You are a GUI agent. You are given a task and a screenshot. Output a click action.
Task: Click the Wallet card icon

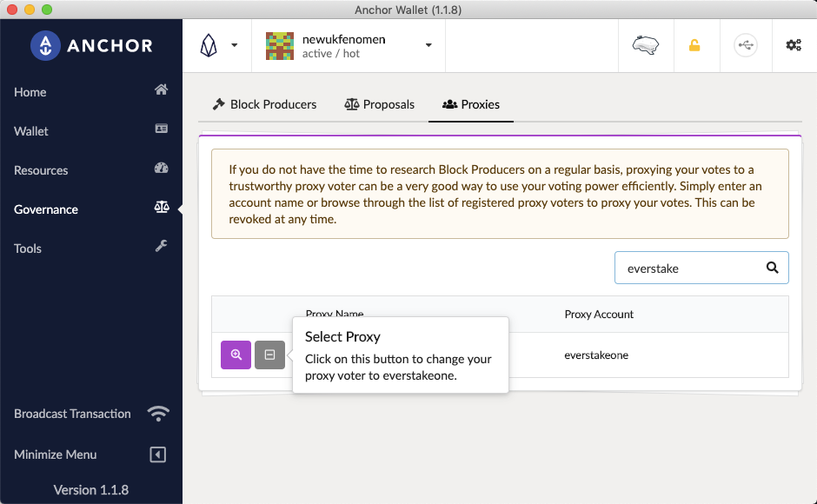[161, 129]
